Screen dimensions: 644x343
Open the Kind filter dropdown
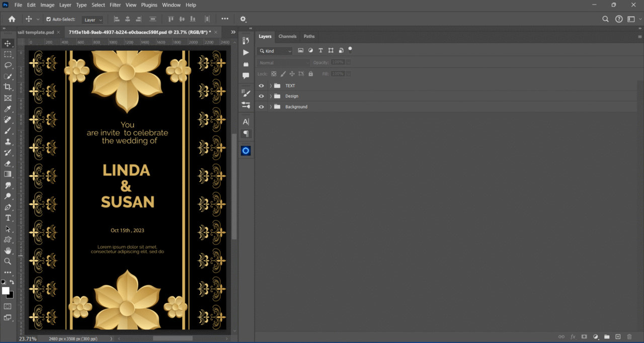pyautogui.click(x=275, y=51)
